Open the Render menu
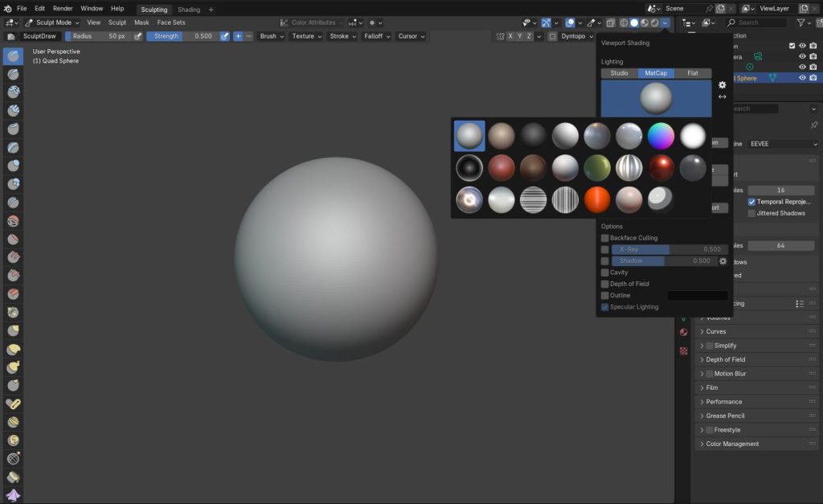 [x=63, y=8]
